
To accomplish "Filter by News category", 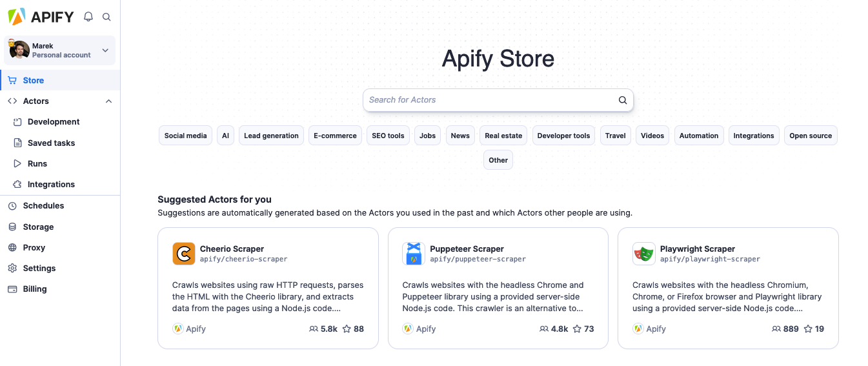I will pyautogui.click(x=460, y=136).
